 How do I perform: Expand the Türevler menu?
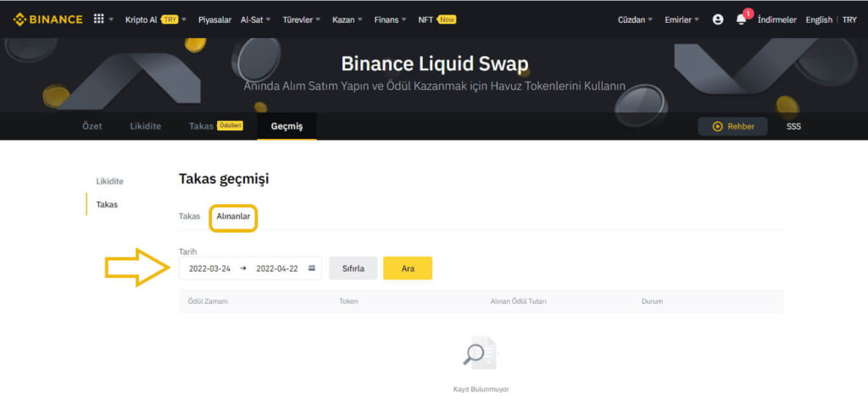[302, 19]
